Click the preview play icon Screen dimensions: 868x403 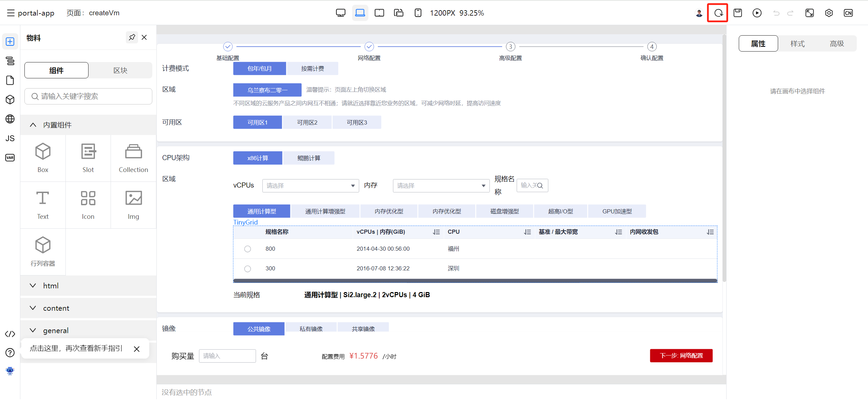point(757,13)
